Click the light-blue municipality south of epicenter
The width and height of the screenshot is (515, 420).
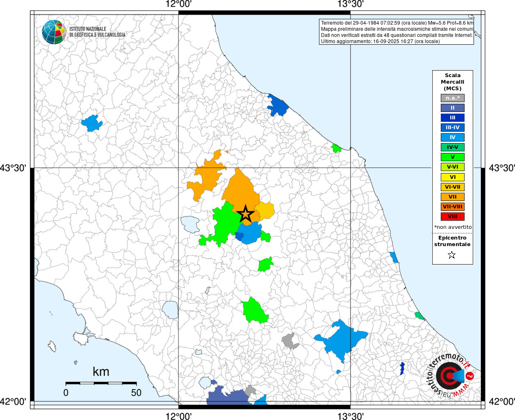point(251,233)
